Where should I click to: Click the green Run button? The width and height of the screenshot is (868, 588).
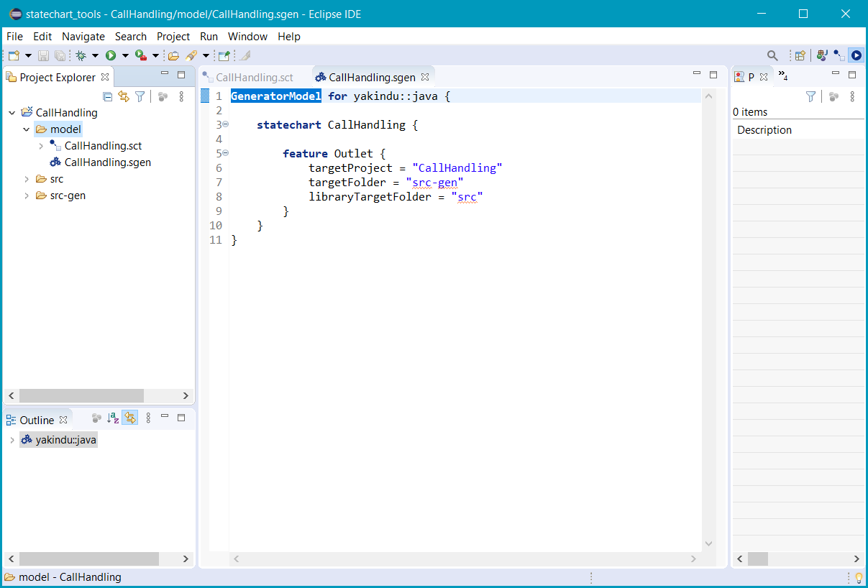click(x=111, y=55)
